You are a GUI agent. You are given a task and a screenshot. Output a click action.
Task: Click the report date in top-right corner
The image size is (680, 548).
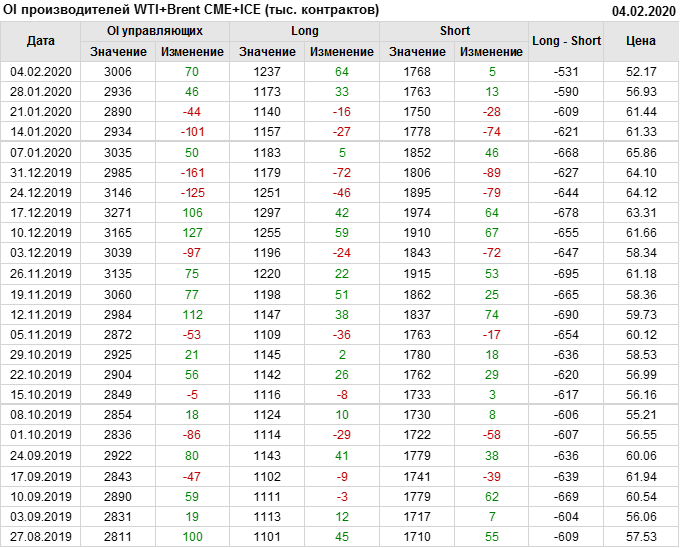[x=643, y=11]
